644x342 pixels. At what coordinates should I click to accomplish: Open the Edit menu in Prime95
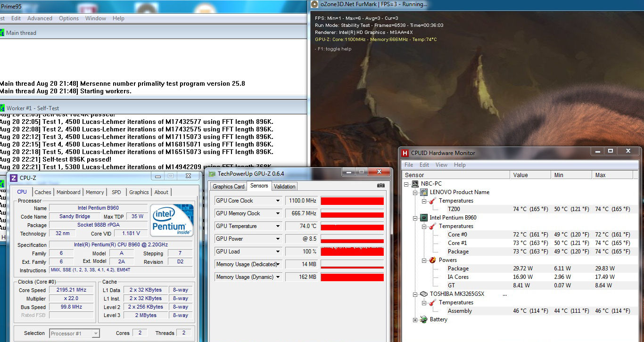click(x=16, y=18)
